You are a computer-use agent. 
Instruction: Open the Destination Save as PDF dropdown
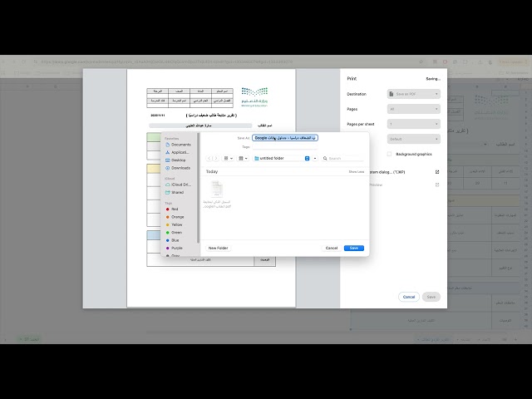click(414, 94)
